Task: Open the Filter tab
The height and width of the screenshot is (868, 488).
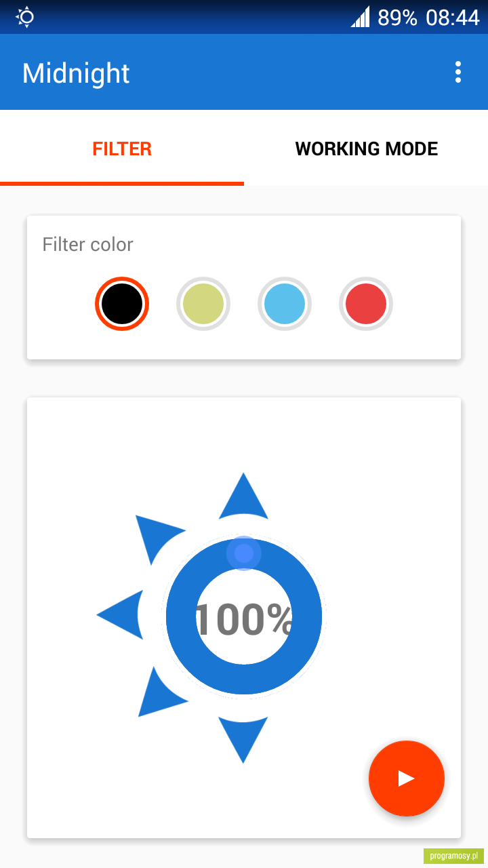Action: [x=122, y=148]
